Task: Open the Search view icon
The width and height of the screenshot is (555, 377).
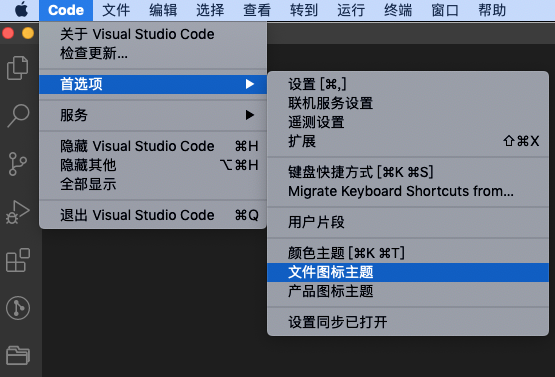Action: coord(18,115)
